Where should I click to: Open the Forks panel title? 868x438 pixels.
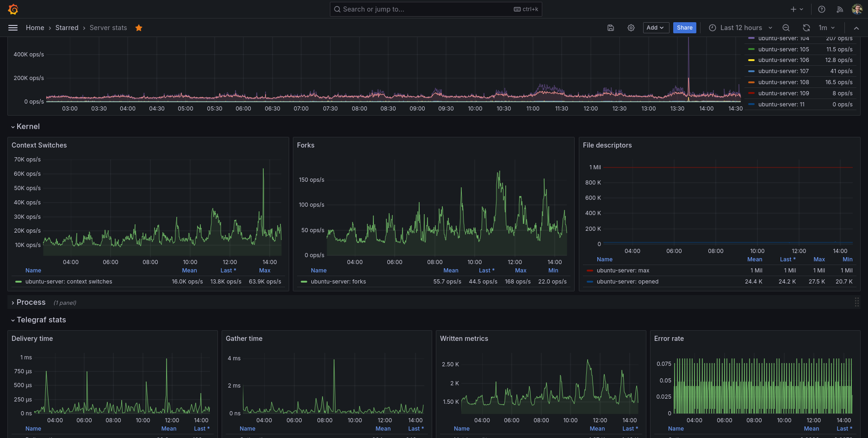coord(306,145)
